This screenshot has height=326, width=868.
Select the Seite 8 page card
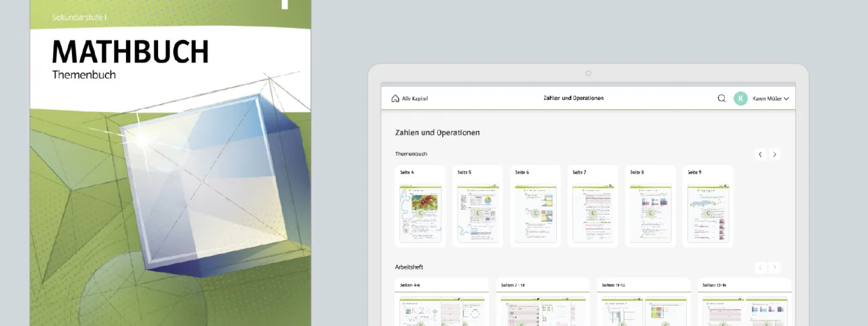pyautogui.click(x=650, y=207)
